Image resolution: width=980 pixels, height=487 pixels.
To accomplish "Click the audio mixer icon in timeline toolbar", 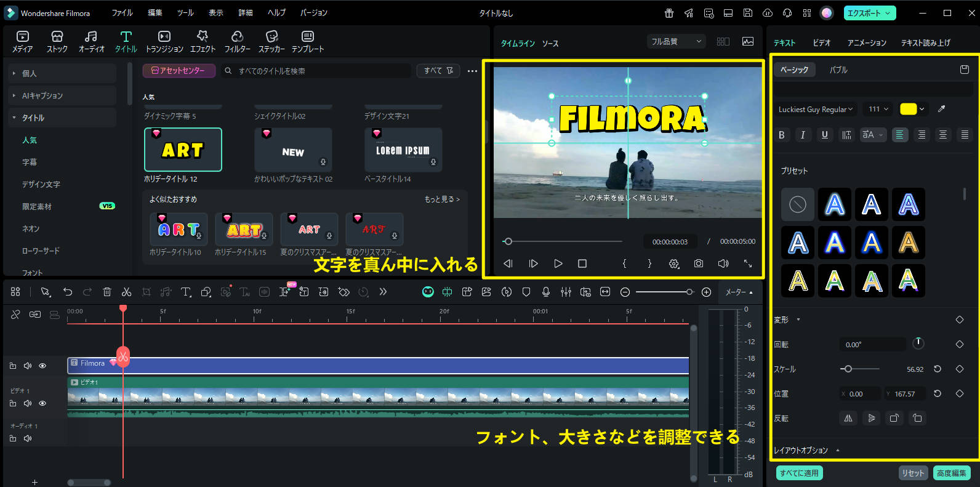I will coord(566,292).
